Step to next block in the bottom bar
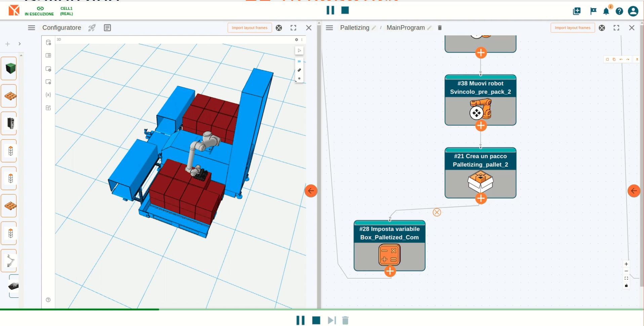This screenshot has width=644, height=326. click(x=332, y=320)
